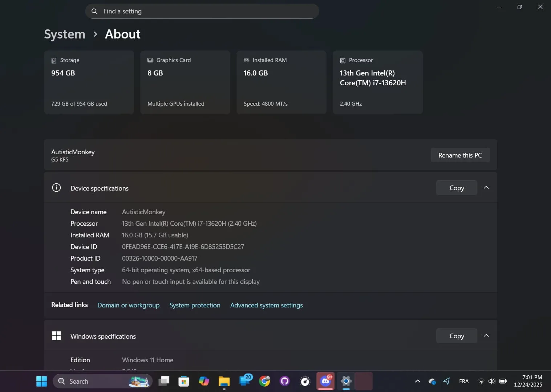Open the Start menu
Viewport: 551px width, 392px height.
tap(41, 381)
